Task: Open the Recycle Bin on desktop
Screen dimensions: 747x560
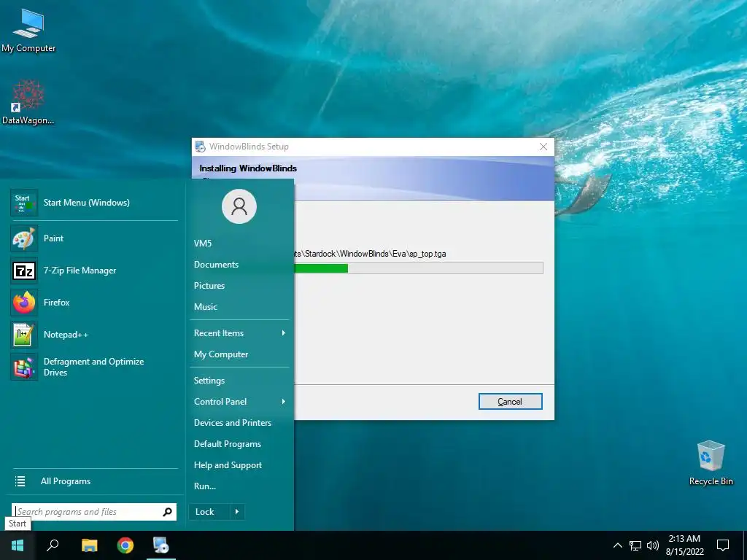Action: tap(711, 463)
